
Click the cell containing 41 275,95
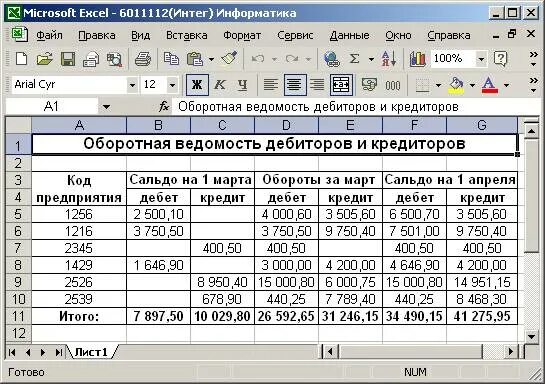pos(482,316)
